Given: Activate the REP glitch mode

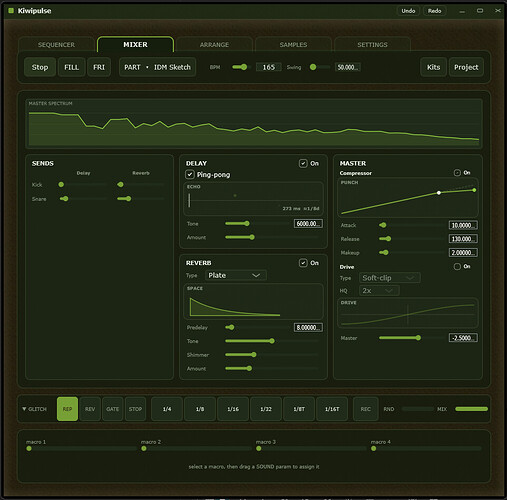Looking at the screenshot, I should coord(67,409).
